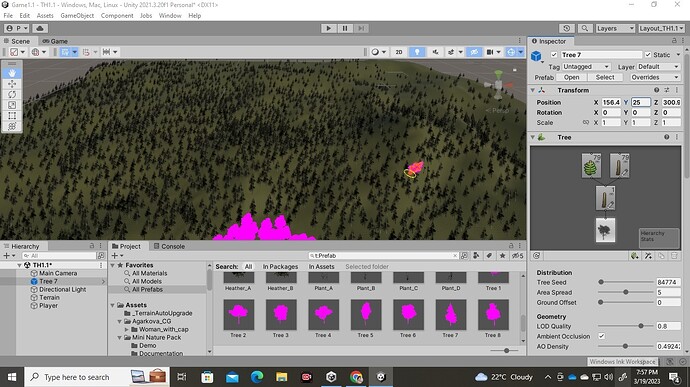Toggle the Static checkbox

[648, 55]
